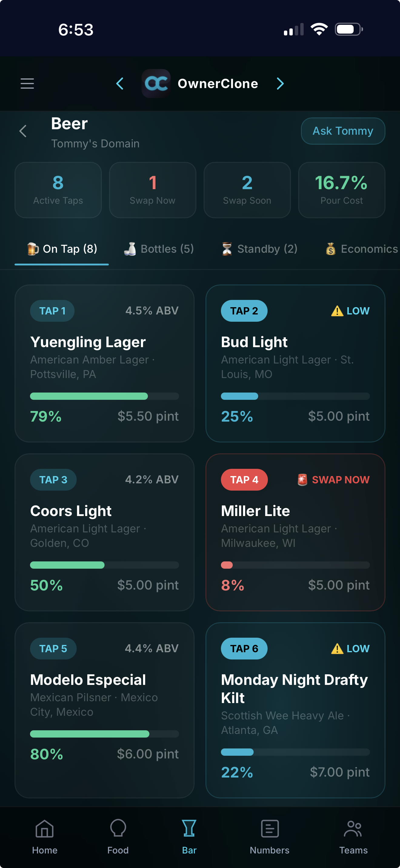Show the Economics tab
The width and height of the screenshot is (400, 868).
point(362,249)
